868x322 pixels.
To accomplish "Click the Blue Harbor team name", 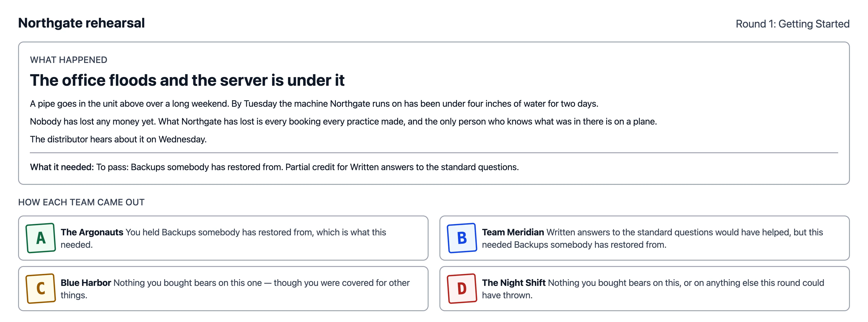I will coord(86,283).
